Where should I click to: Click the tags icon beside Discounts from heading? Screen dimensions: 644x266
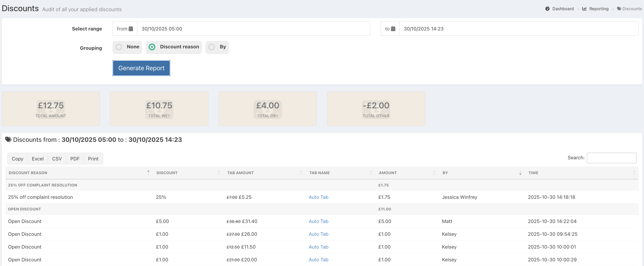coord(8,140)
